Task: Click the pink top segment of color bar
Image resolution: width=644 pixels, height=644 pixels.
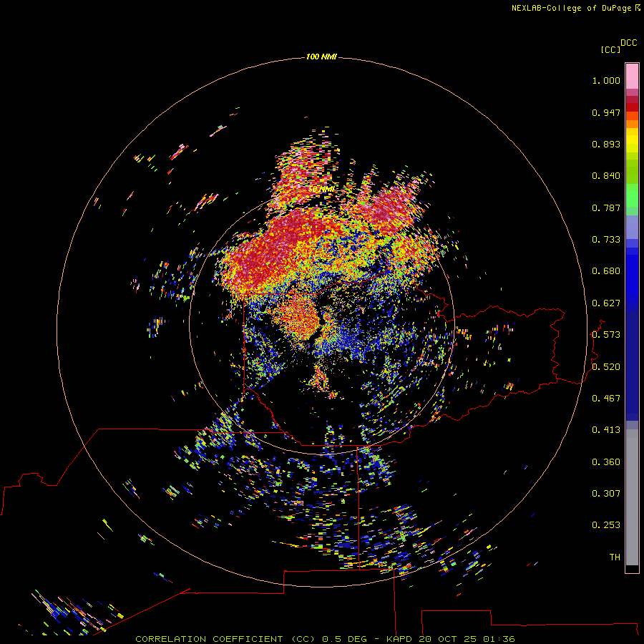Action: pos(632,77)
